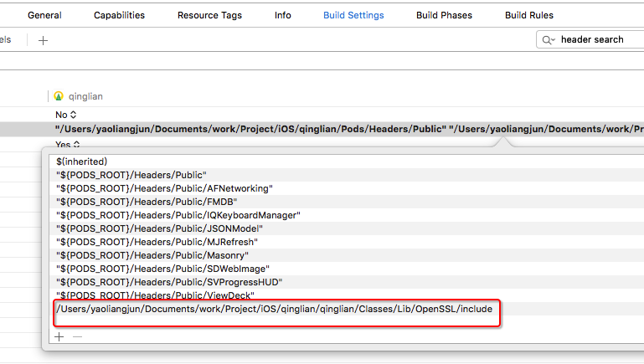Screen dimensions: 644x364
Task: Select the Masonry header path row
Action: tap(151, 255)
